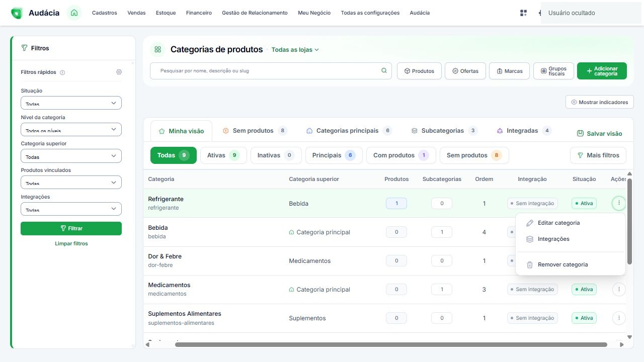Viewport: 644px width, 362px height.
Task: Open the Estoque top menu
Action: 166,13
